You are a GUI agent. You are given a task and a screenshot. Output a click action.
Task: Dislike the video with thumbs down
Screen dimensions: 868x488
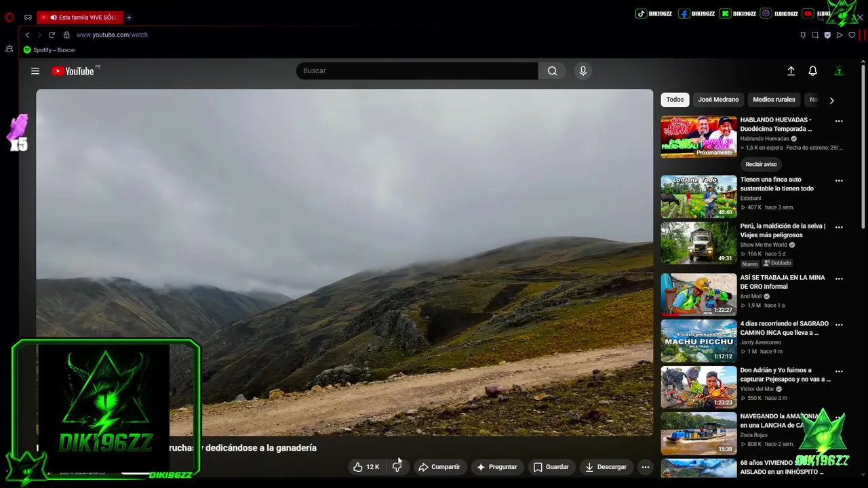397,467
